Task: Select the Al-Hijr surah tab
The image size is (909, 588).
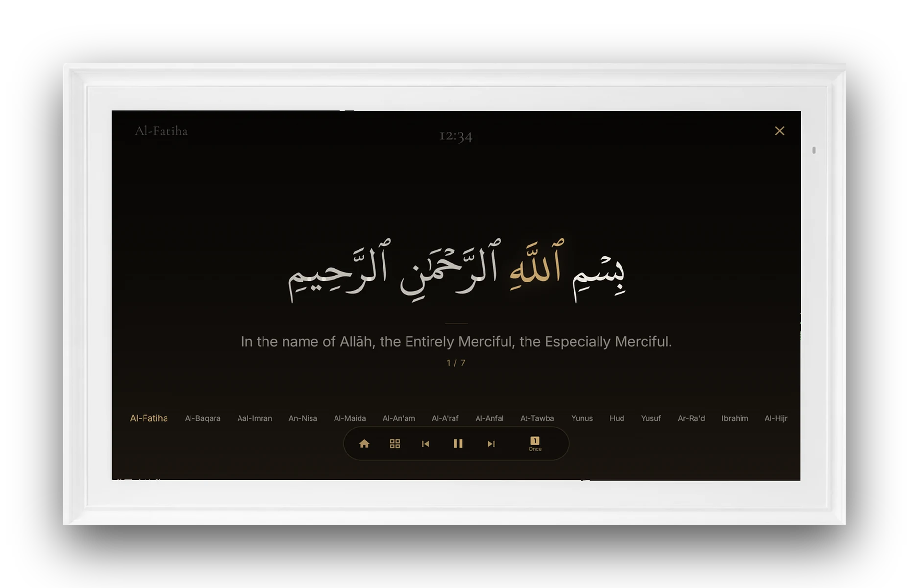Action: coord(776,418)
